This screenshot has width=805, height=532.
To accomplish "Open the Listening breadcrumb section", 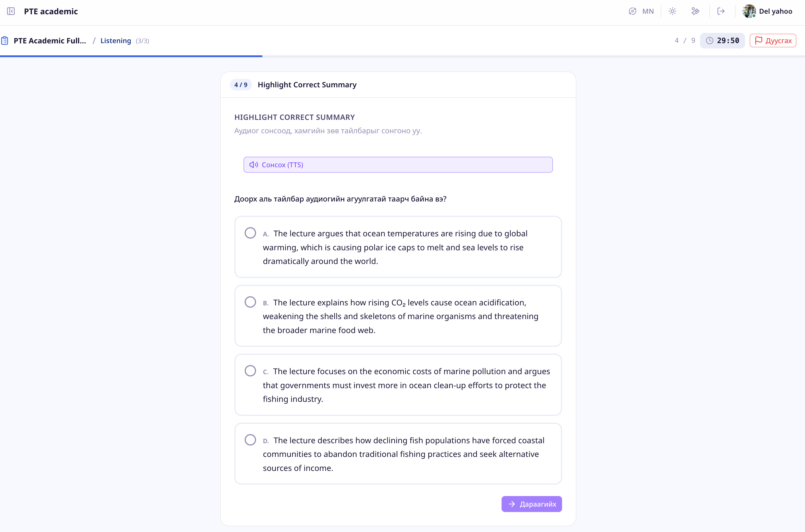I will tap(116, 41).
